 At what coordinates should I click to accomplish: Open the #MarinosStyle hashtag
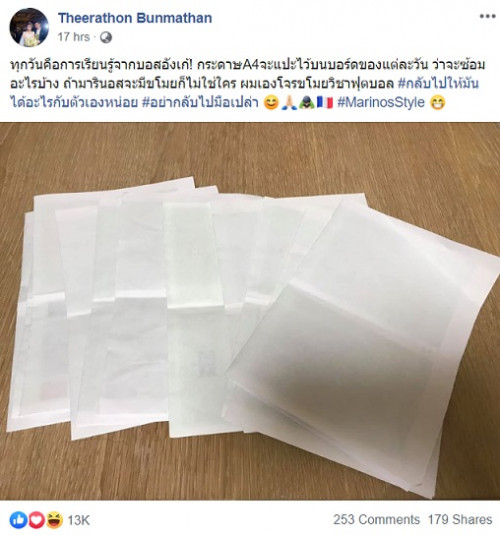click(x=381, y=102)
